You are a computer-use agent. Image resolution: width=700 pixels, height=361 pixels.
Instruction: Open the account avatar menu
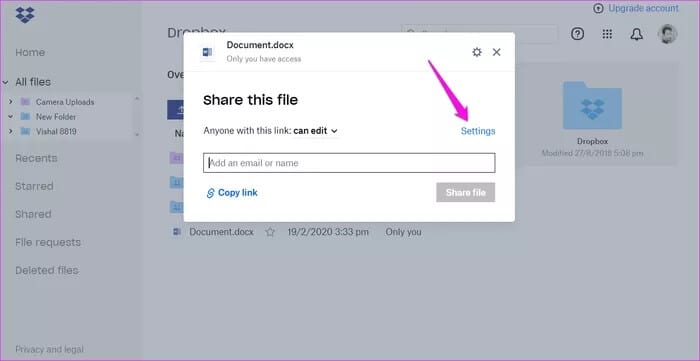[667, 34]
